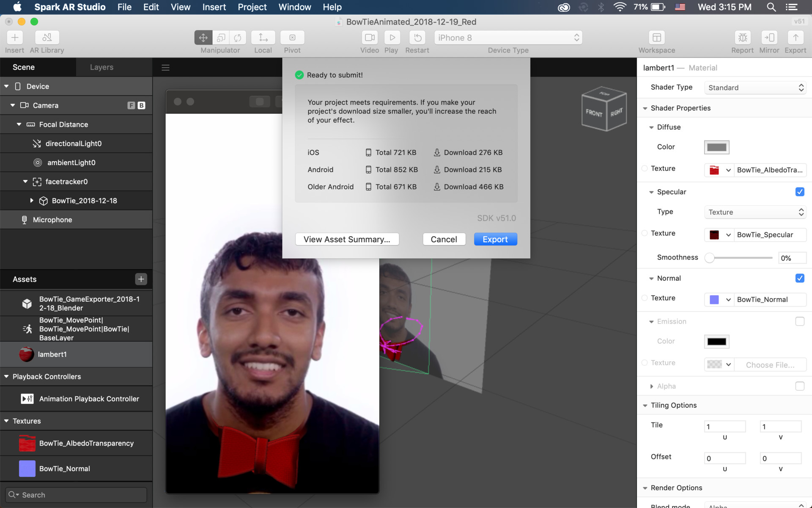Enable the Alpha checkbox
Screen dimensions: 812x508
(x=800, y=386)
